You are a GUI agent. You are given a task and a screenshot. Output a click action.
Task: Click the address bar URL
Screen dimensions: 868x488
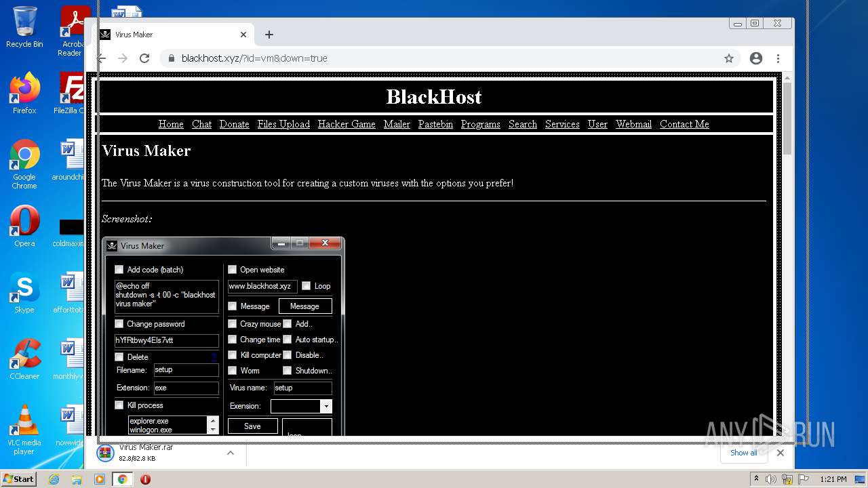coord(254,58)
